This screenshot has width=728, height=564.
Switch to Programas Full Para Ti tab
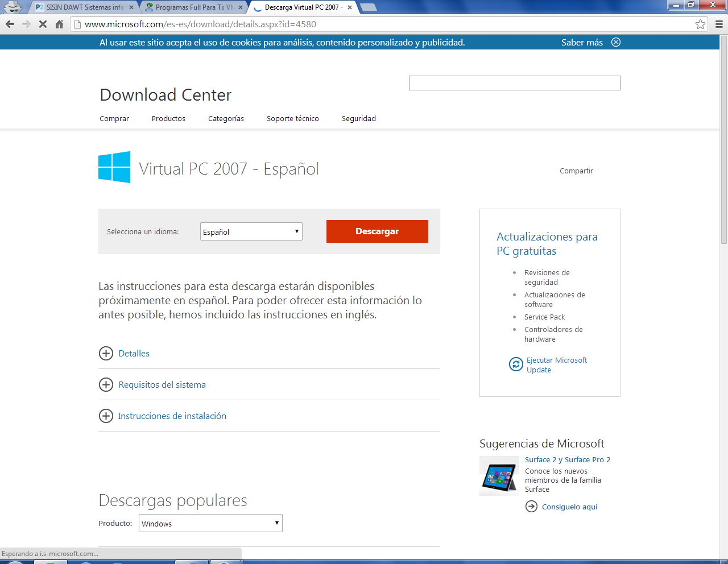(x=193, y=7)
